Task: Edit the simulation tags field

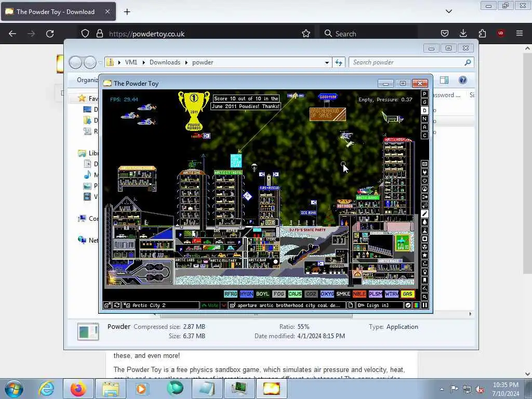Action: point(287,305)
